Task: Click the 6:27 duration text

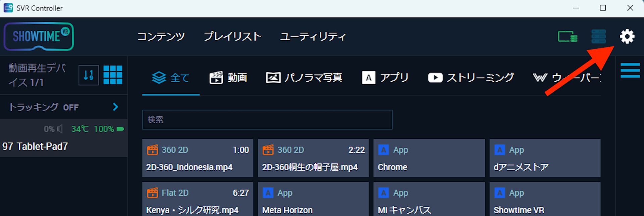Action: 241,193
